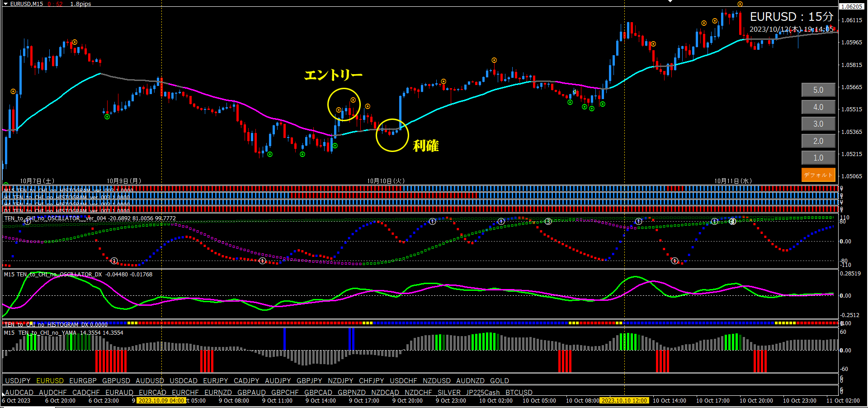Viewport: 868px width, 408px height.
Task: Select the EURGBP symbol link
Action: pyautogui.click(x=83, y=381)
